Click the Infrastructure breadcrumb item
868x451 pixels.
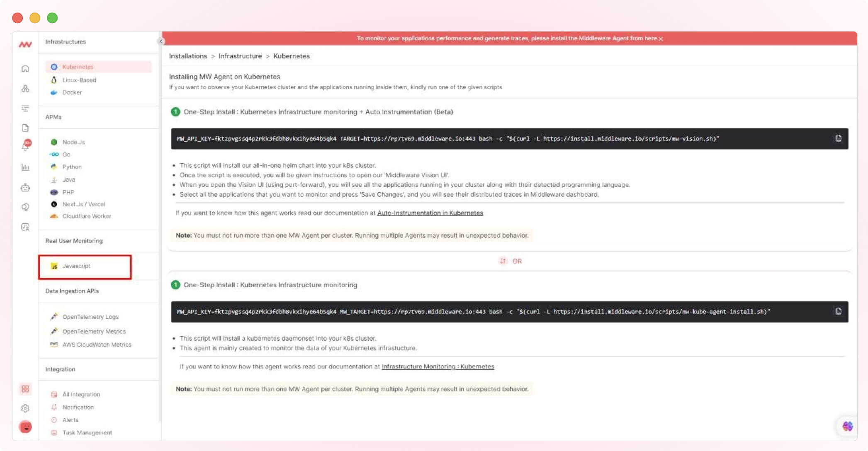pyautogui.click(x=240, y=56)
